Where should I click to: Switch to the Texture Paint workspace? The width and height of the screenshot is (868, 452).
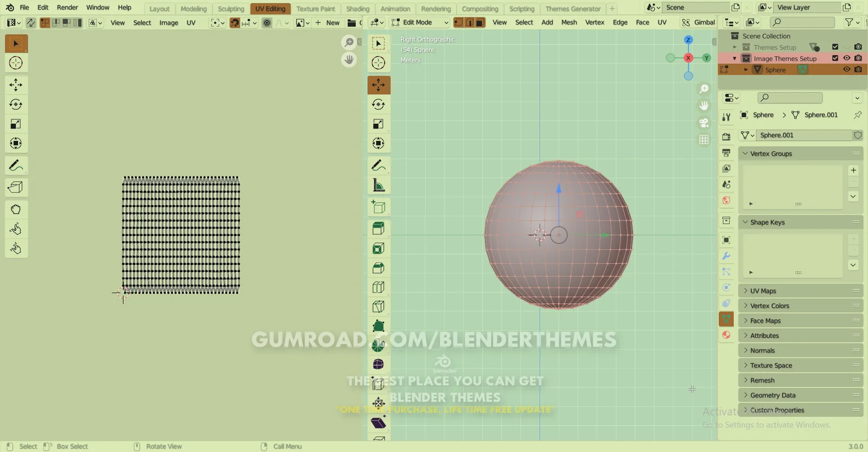pyautogui.click(x=316, y=9)
